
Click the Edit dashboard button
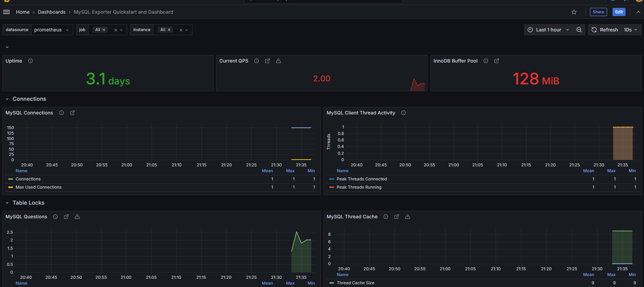[x=619, y=12]
